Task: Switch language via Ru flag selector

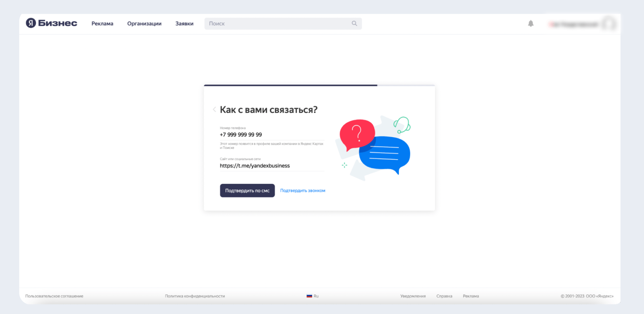Action: 313,296
